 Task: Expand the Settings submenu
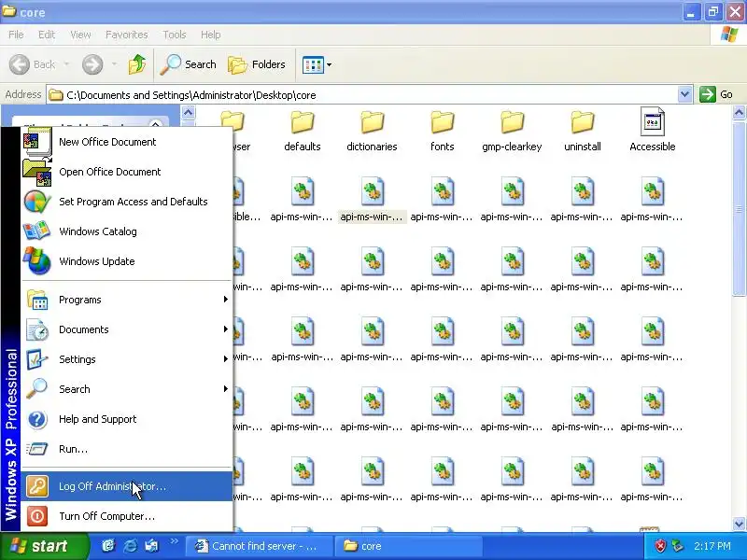pos(127,359)
